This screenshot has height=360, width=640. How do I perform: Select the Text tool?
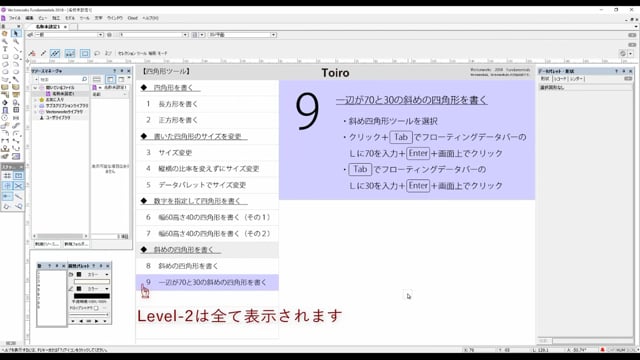[5, 49]
